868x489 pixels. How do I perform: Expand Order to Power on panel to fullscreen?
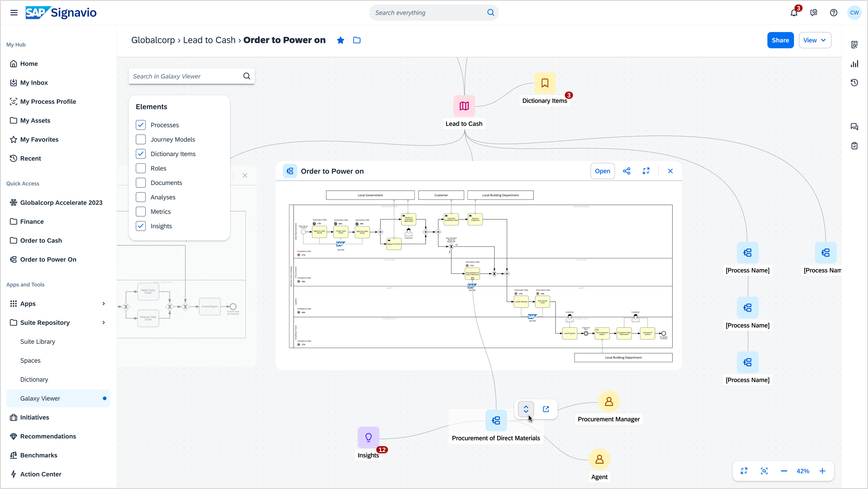coord(646,171)
